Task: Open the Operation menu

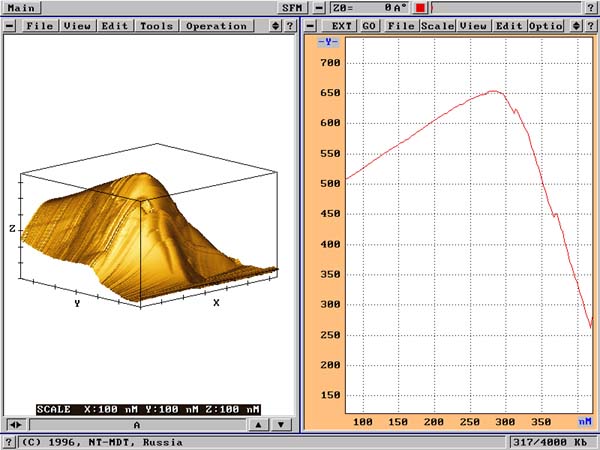Action: (x=215, y=25)
